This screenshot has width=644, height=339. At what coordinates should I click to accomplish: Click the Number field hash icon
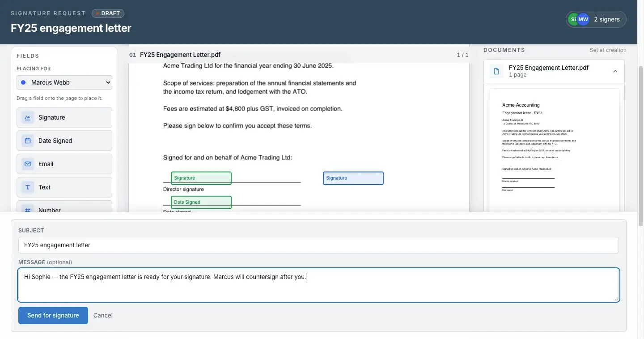(x=28, y=209)
